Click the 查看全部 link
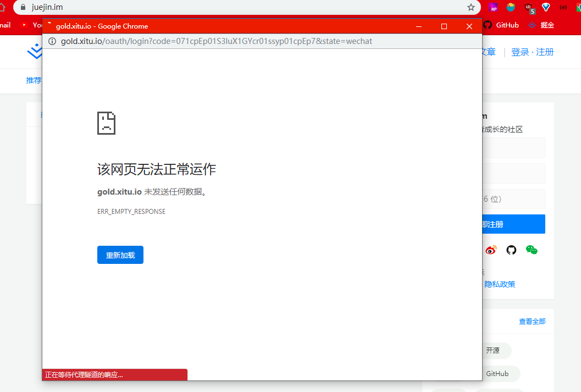581x392 pixels. click(x=532, y=322)
